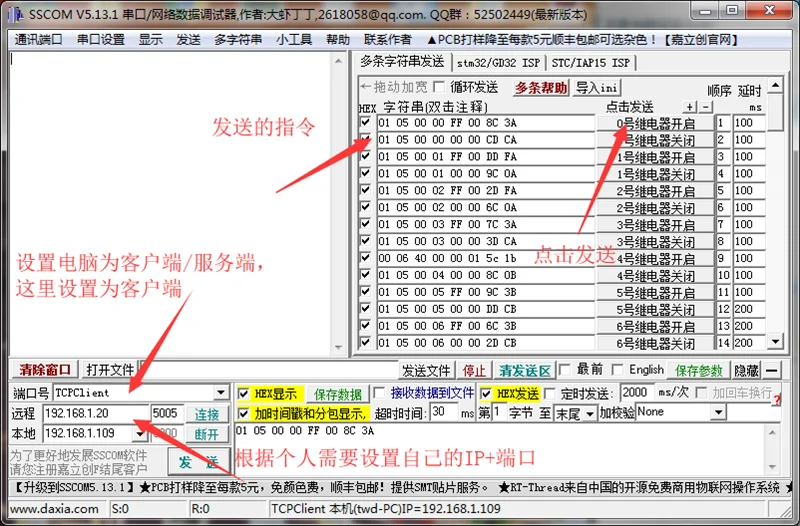Click multi-string list vertical scrollbar track
This screenshot has height=526, width=800.
pos(776,230)
